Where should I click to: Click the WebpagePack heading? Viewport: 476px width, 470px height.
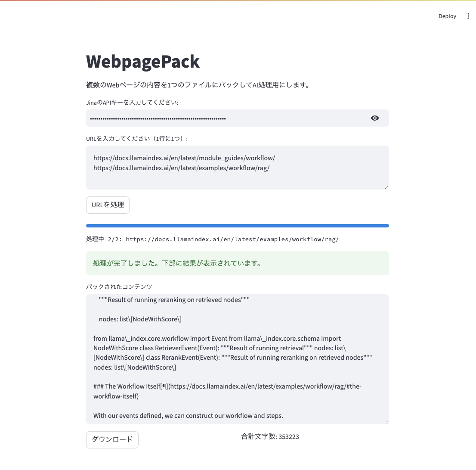coord(143,62)
